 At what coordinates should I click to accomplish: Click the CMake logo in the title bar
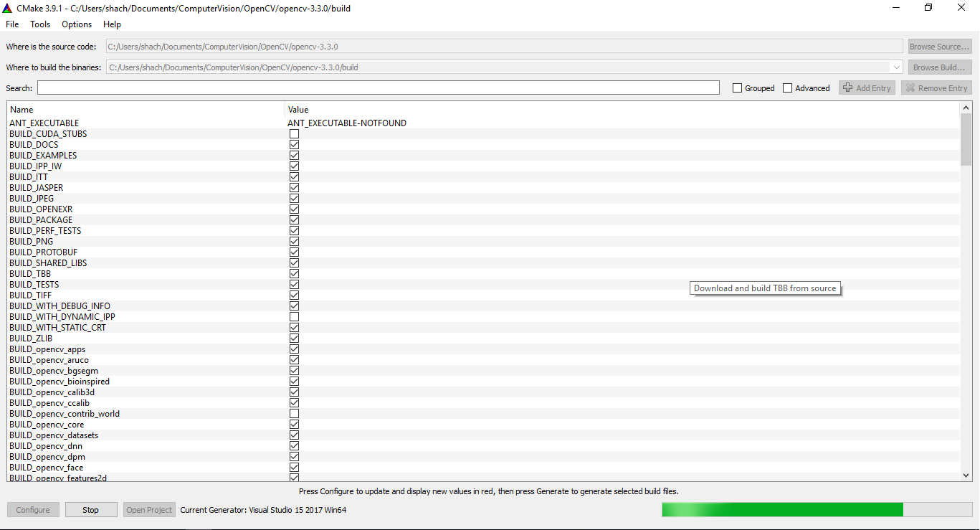click(7, 7)
